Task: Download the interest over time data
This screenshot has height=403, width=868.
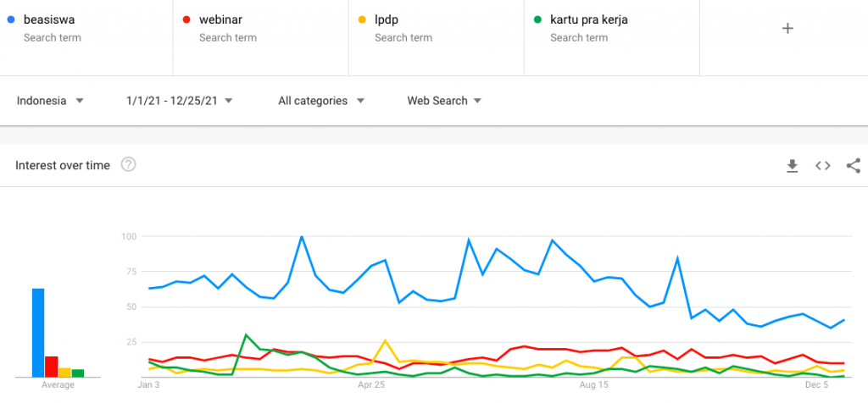Action: (x=793, y=166)
